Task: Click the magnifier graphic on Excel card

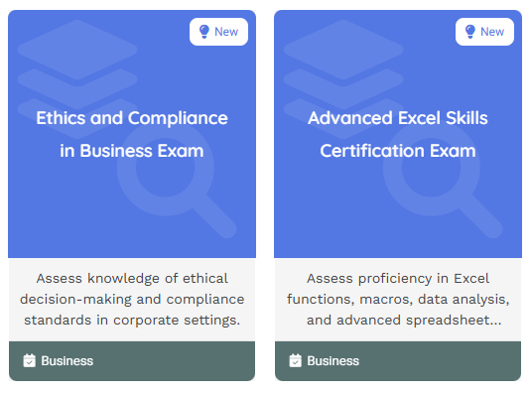Action: click(x=443, y=182)
